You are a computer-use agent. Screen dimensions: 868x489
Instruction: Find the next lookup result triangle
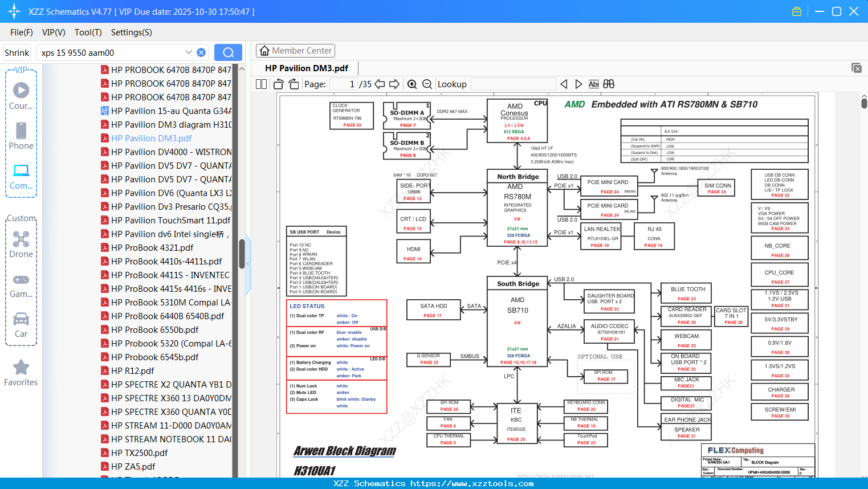coord(578,84)
